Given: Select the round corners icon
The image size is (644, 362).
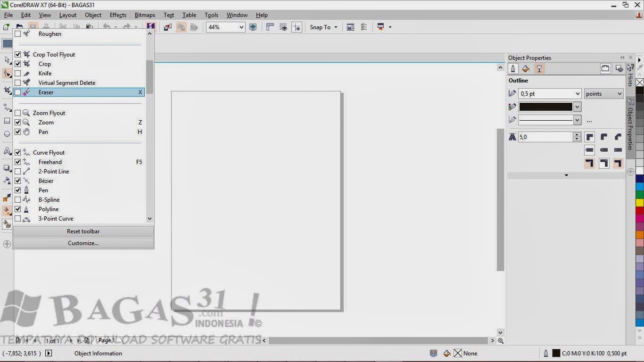Looking at the screenshot, I should click(604, 137).
